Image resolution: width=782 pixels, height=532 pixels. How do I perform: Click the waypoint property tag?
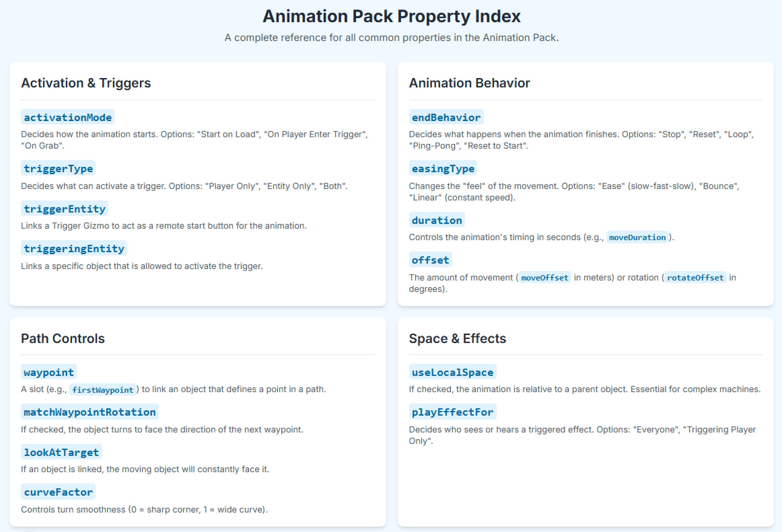tap(49, 372)
